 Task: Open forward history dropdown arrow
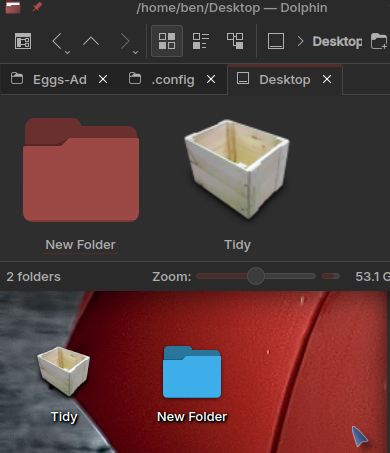tap(135, 52)
